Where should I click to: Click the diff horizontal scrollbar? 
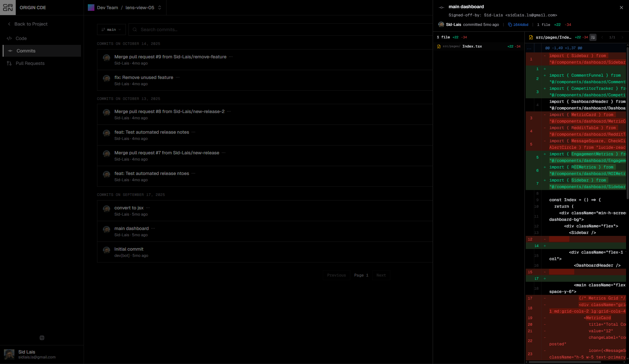564,362
